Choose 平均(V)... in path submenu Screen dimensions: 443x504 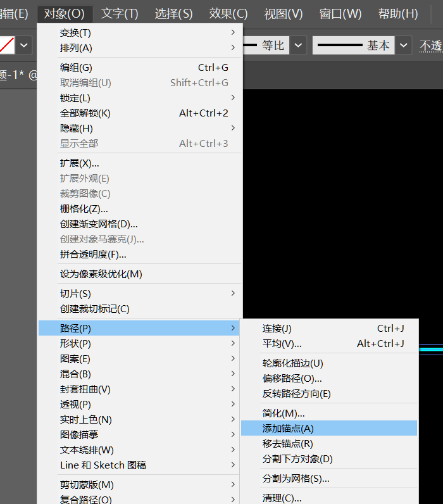coord(329,344)
